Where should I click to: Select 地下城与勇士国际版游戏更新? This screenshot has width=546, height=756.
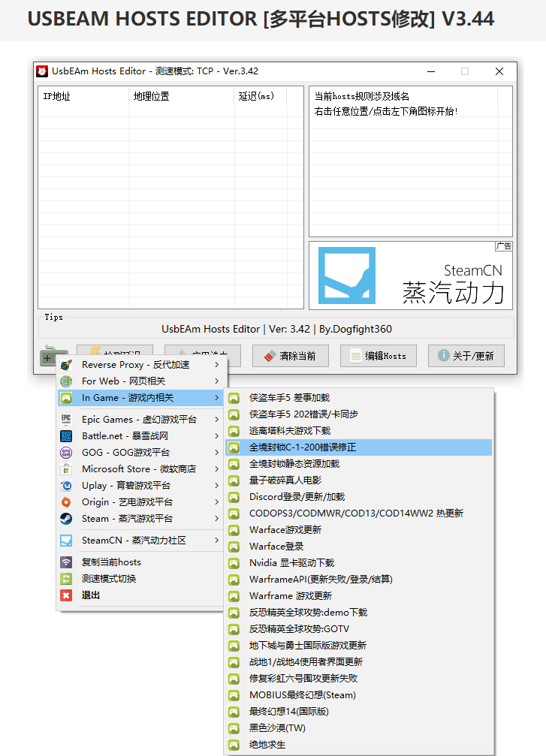[359, 646]
